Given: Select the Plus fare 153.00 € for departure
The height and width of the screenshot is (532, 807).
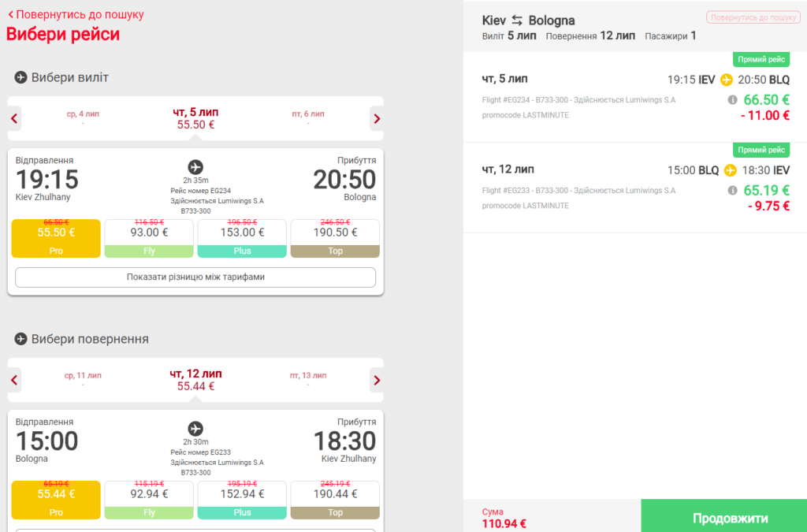Looking at the screenshot, I should [x=242, y=238].
